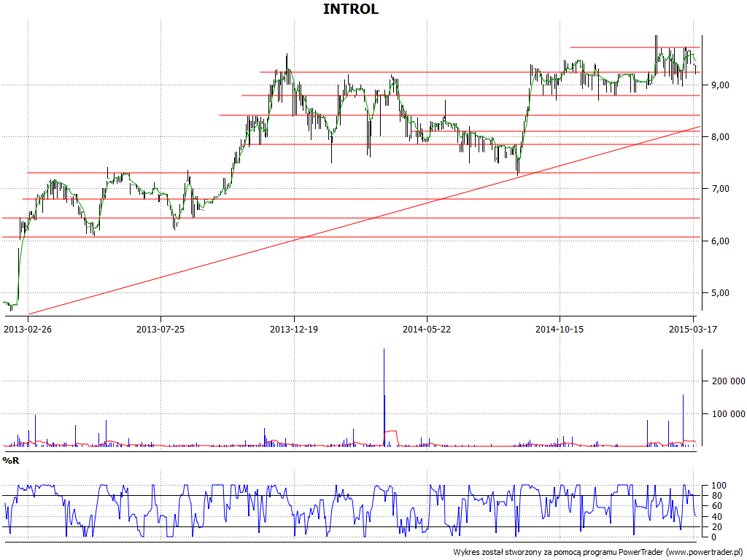
Task: Click the 6,00 price axis label
Action: [x=720, y=241]
